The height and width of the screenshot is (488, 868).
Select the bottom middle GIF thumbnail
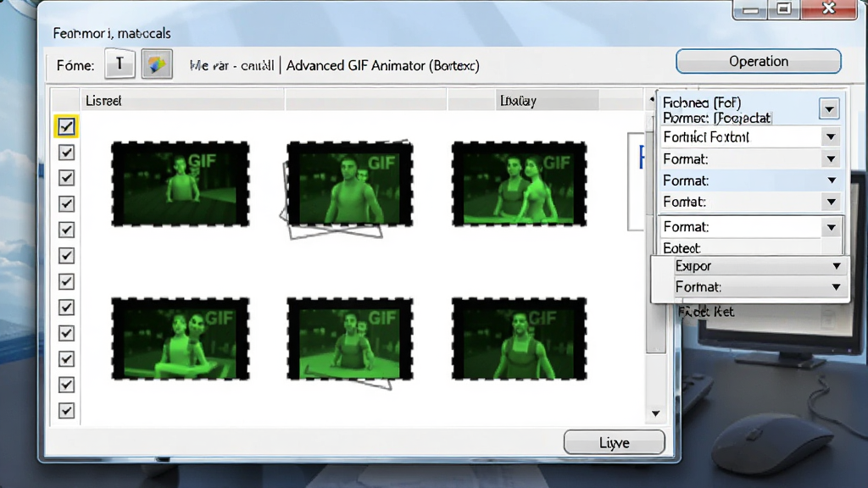350,339
